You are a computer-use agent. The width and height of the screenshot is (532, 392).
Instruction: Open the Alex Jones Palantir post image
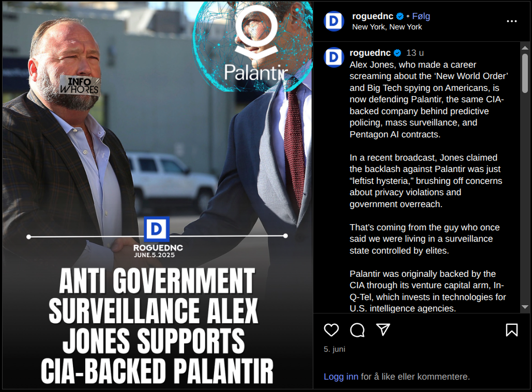pos(157,195)
